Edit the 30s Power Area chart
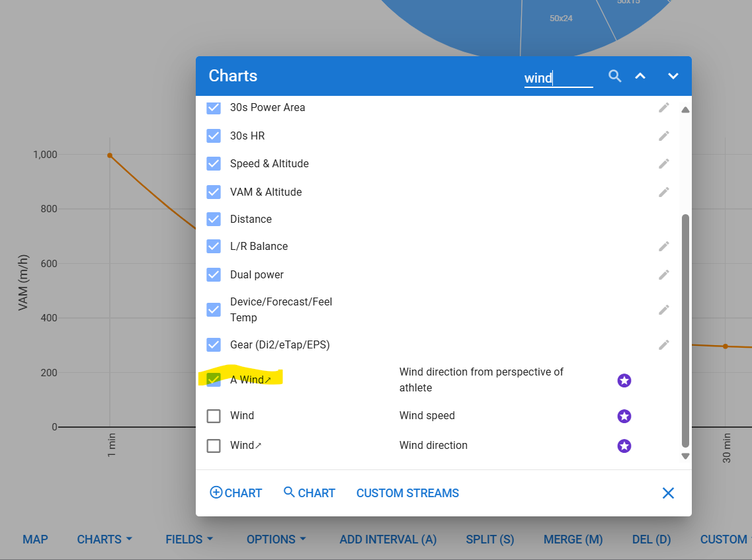This screenshot has height=560, width=752. pyautogui.click(x=664, y=107)
